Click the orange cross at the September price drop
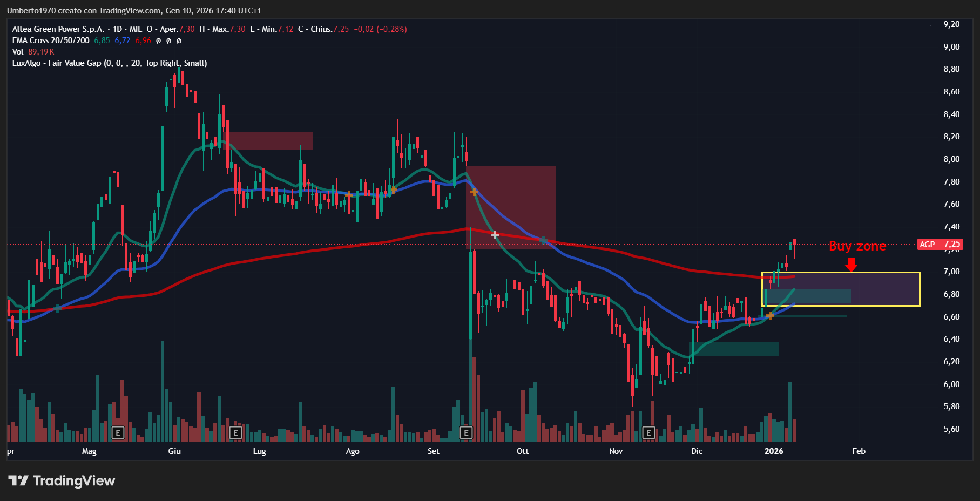Viewport: 980px width, 501px height. tap(474, 192)
